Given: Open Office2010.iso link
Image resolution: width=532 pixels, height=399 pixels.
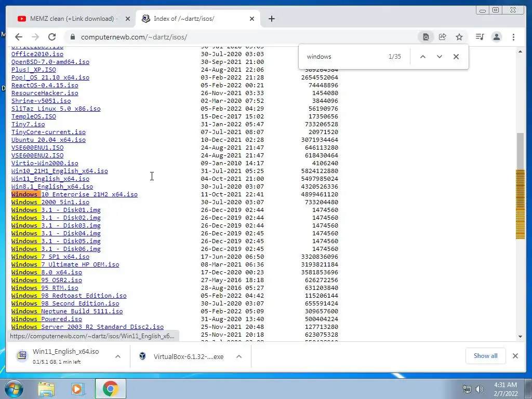Looking at the screenshot, I should pyautogui.click(x=37, y=54).
